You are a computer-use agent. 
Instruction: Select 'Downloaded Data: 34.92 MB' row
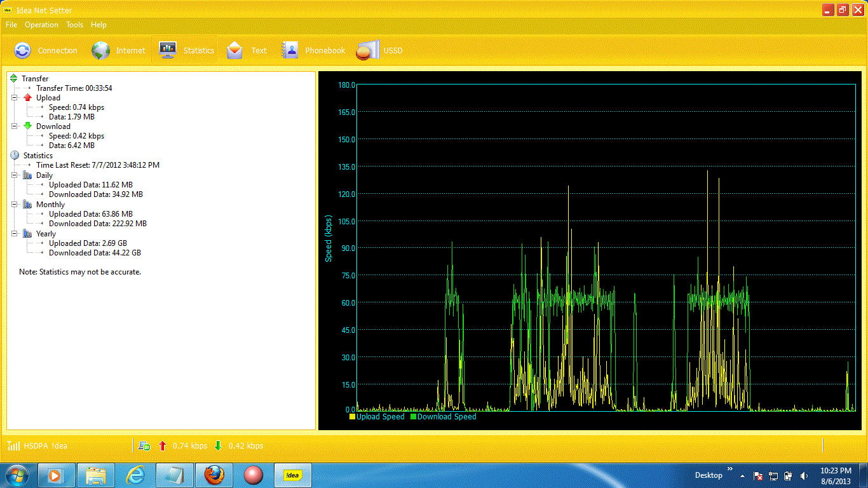tap(96, 194)
